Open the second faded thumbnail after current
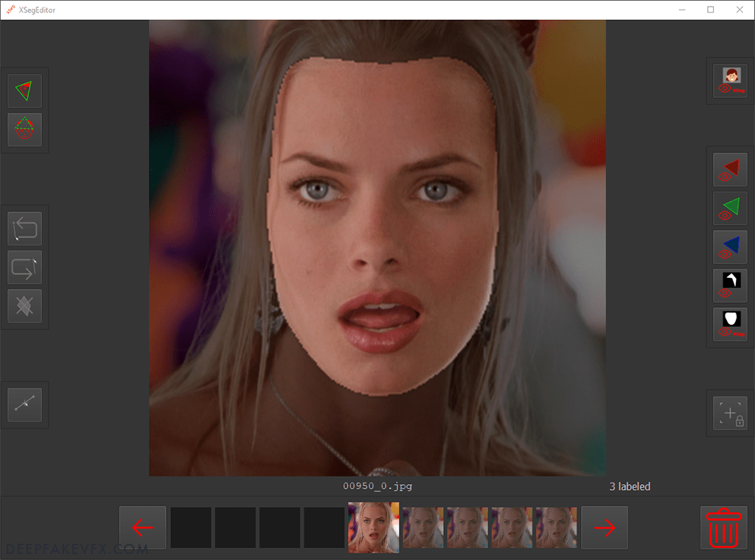 click(467, 528)
